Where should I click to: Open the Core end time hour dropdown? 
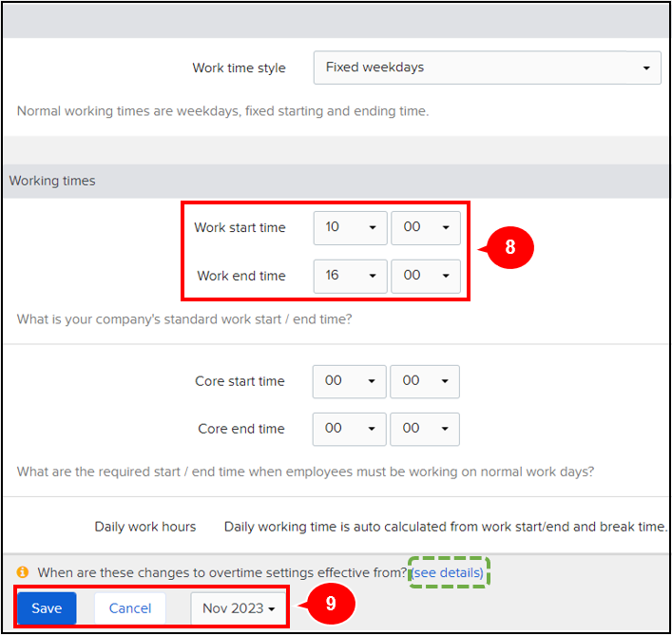pos(349,429)
